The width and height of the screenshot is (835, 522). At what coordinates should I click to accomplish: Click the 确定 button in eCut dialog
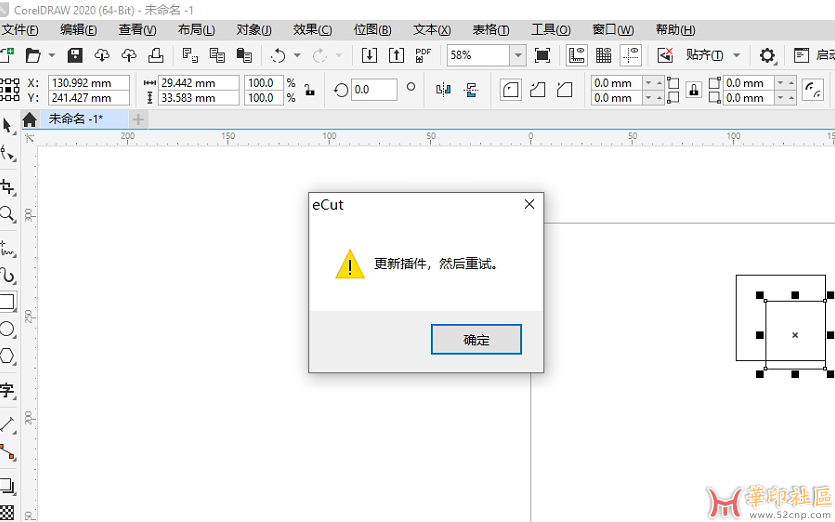tap(476, 339)
